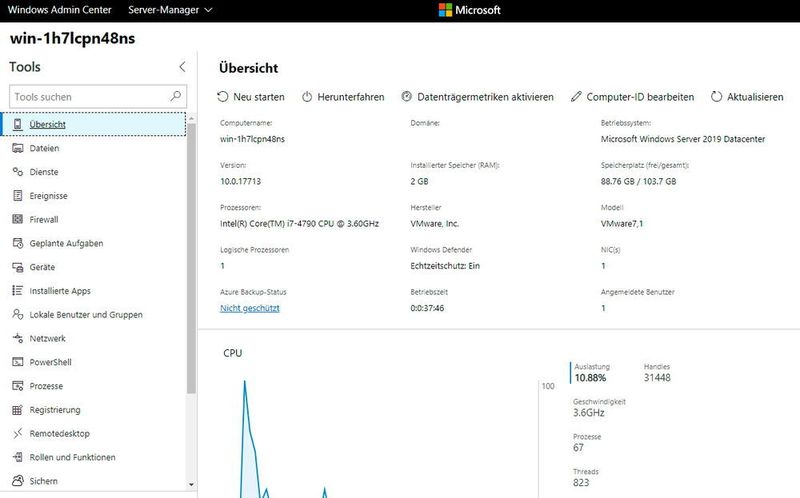
Task: Open the Dateien tool
Action: coord(94,148)
